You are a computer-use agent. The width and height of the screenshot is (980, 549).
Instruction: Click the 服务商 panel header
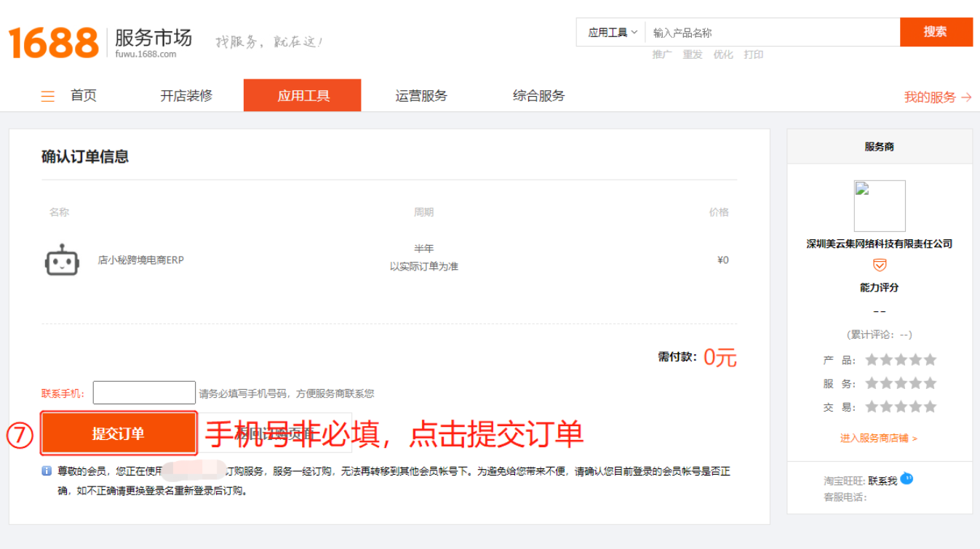pos(880,146)
